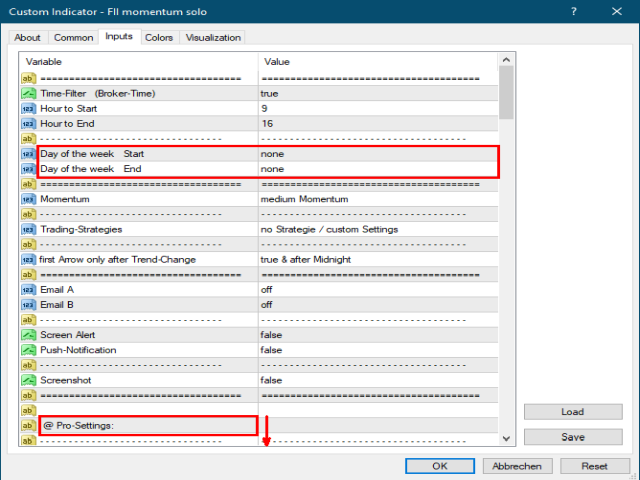
Task: Click the integer icon beside Hour to Start
Action: click(x=28, y=108)
